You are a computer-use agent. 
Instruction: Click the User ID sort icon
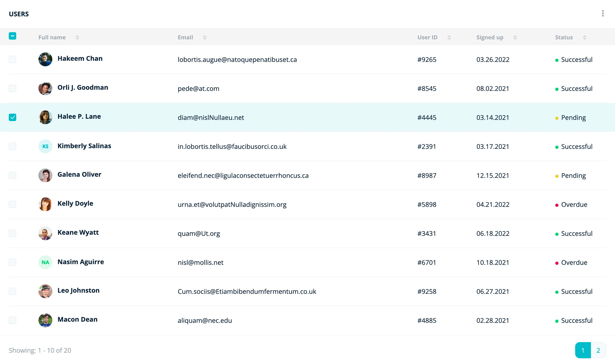449,38
